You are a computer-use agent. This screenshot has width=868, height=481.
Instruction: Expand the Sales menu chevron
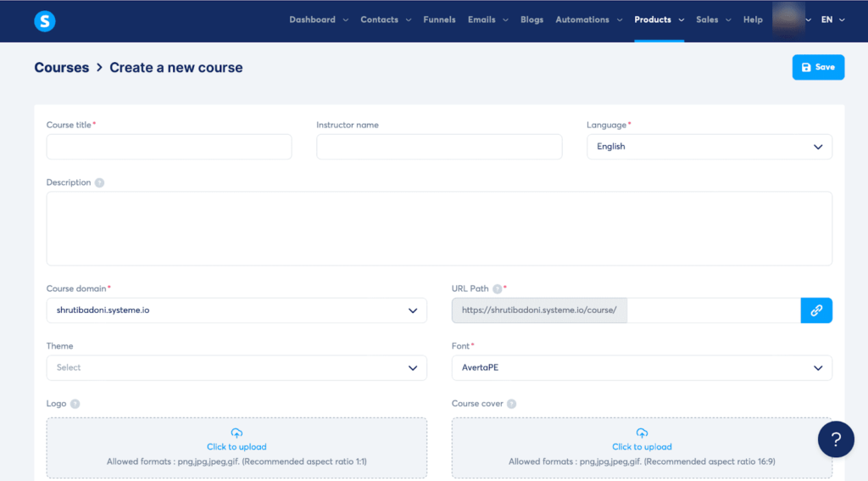point(728,20)
